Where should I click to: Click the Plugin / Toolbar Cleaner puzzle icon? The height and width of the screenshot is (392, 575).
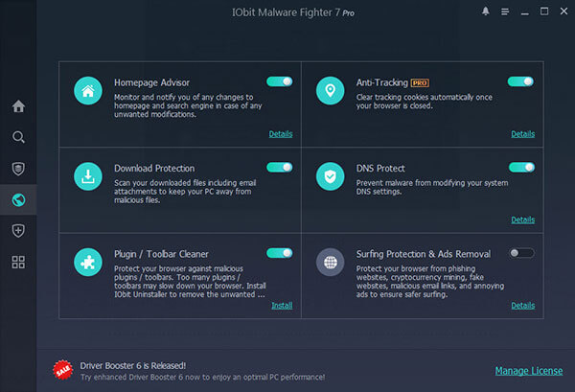click(88, 263)
